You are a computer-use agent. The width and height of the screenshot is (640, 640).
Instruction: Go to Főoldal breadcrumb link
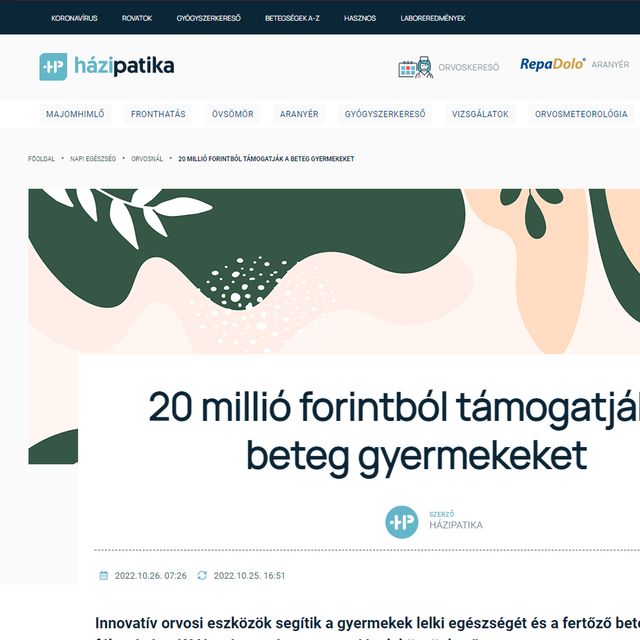point(41,159)
